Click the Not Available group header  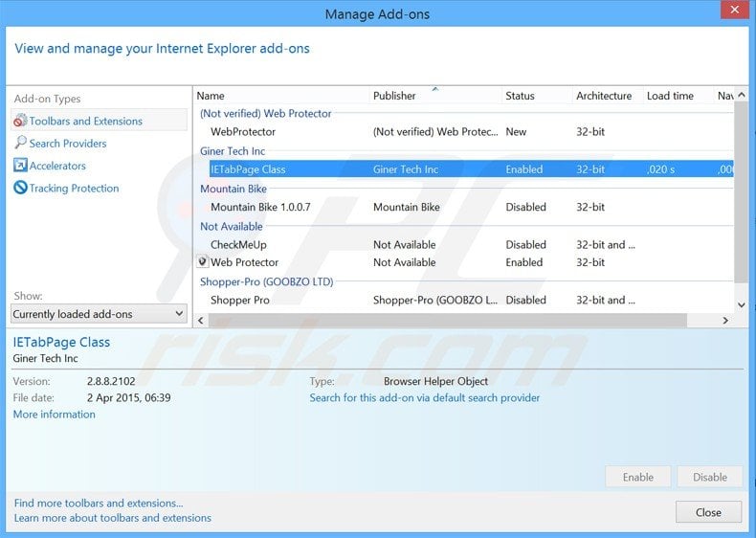click(x=232, y=226)
